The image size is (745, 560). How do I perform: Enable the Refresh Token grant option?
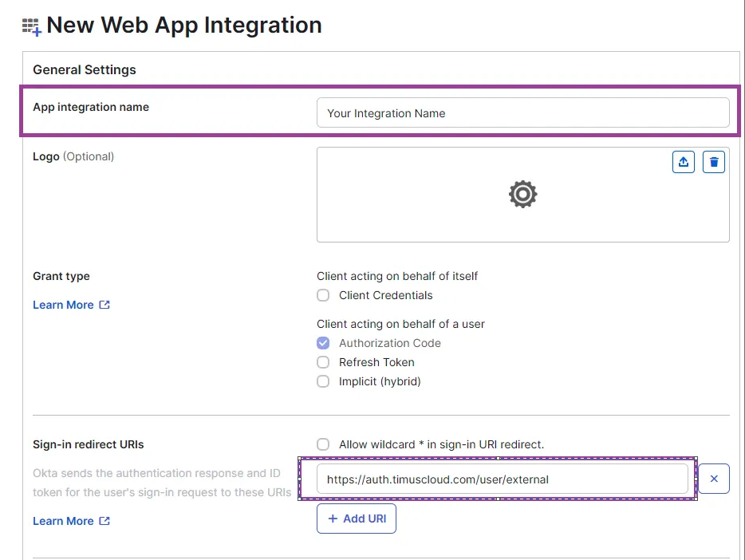point(323,362)
